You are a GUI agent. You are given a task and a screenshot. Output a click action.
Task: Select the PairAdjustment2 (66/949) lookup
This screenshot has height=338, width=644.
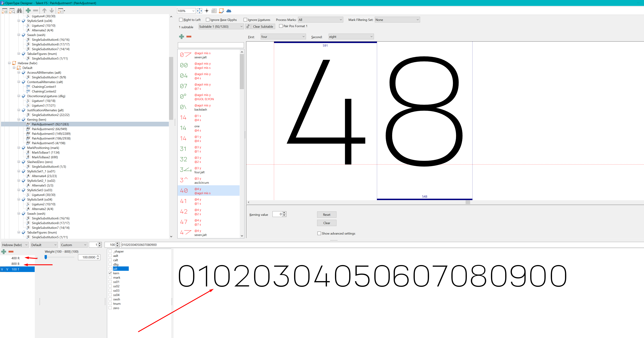[x=49, y=129]
